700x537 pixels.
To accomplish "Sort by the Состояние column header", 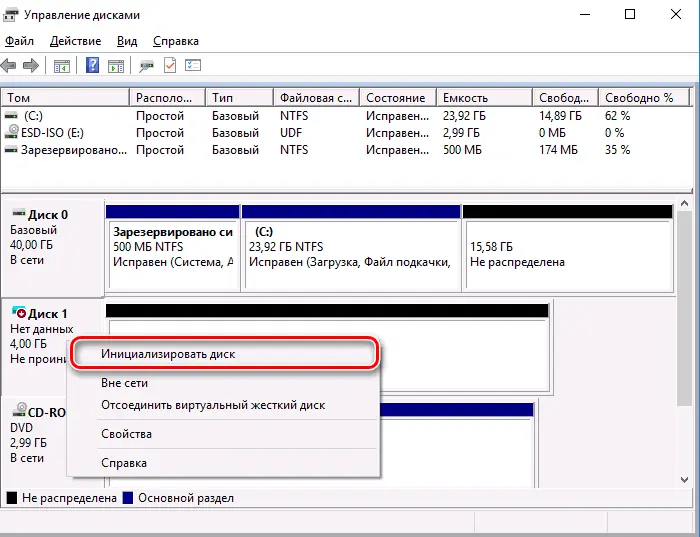I will (x=398, y=98).
